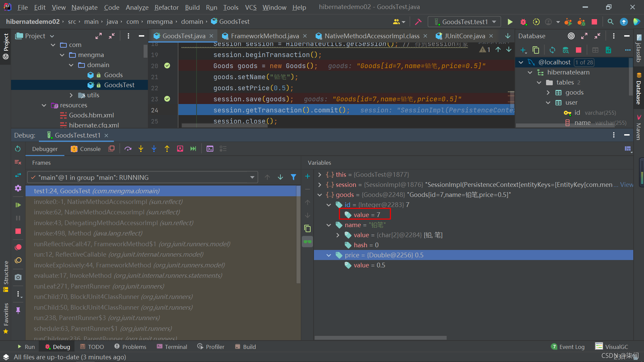
Task: Toggle show watches glasses icon
Action: (x=307, y=242)
